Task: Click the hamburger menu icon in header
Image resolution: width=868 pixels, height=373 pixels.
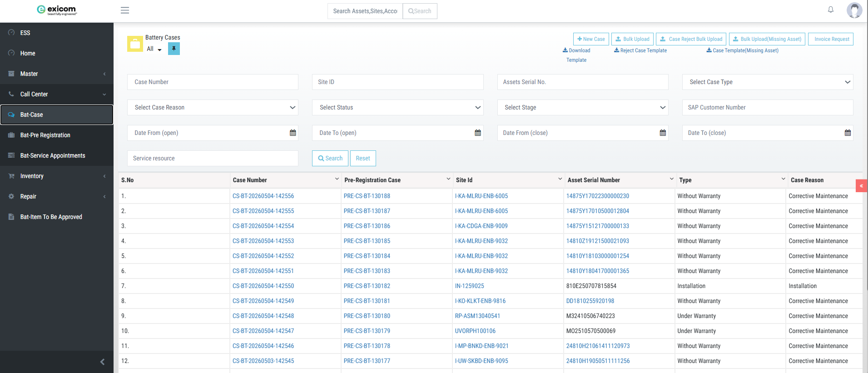Action: 125,10
